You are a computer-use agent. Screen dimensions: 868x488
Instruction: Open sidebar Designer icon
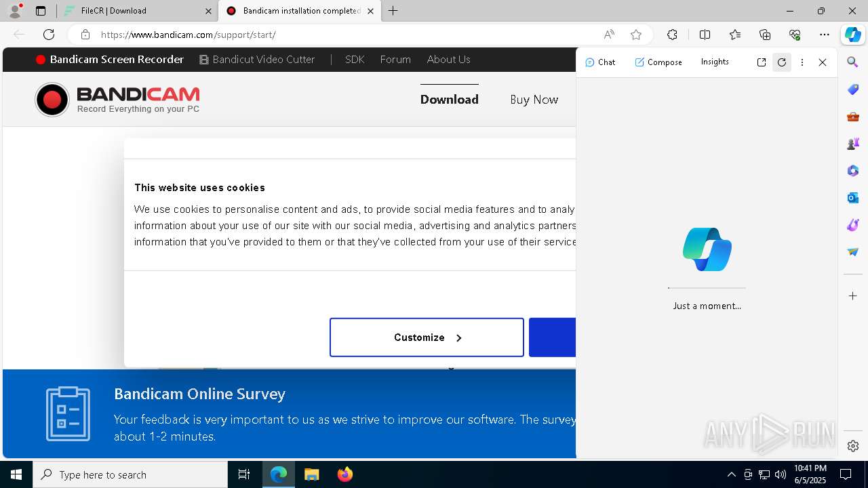pos(853,225)
